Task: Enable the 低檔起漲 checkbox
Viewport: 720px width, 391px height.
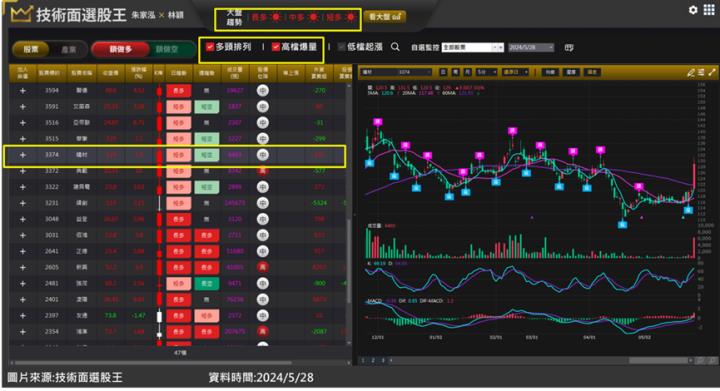Action: pos(341,47)
